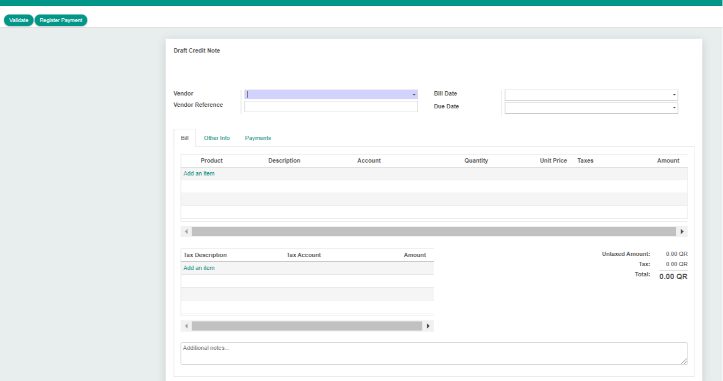Add an item in the product lines table
The width and height of the screenshot is (723, 381).
coord(199,173)
